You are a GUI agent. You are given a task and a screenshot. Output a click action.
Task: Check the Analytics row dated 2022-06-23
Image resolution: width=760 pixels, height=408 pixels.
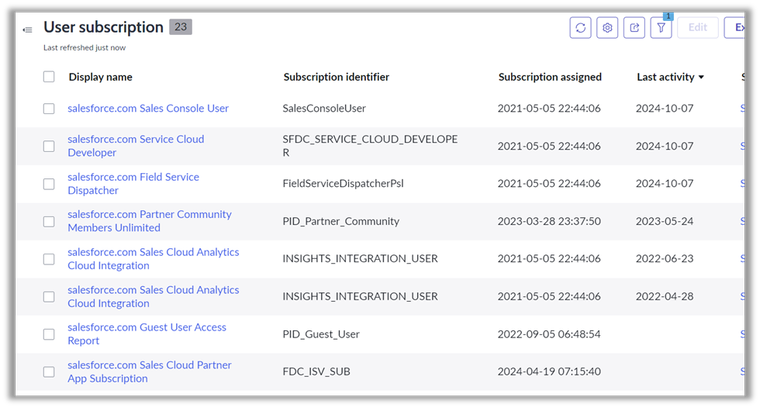point(49,259)
